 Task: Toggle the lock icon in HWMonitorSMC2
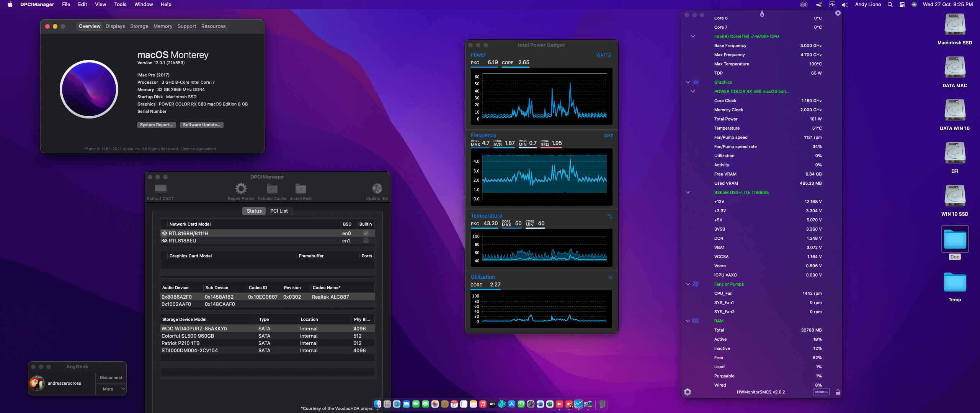point(838,392)
